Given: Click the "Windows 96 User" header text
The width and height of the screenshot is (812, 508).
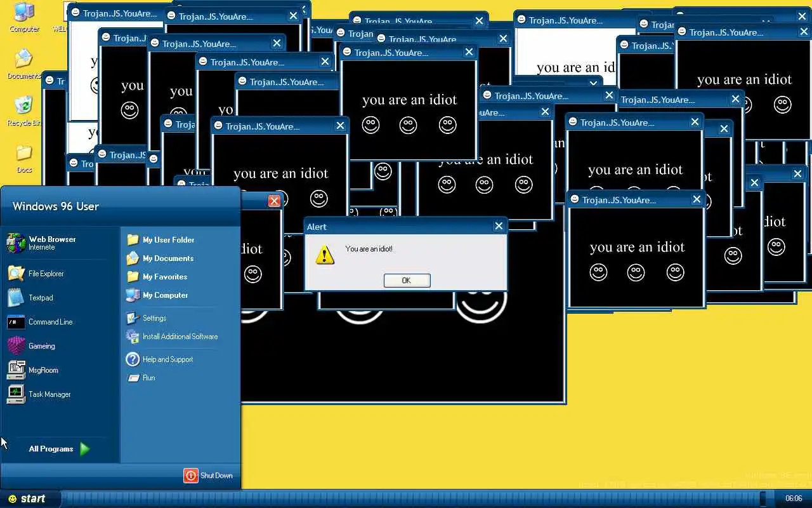Looking at the screenshot, I should [56, 206].
